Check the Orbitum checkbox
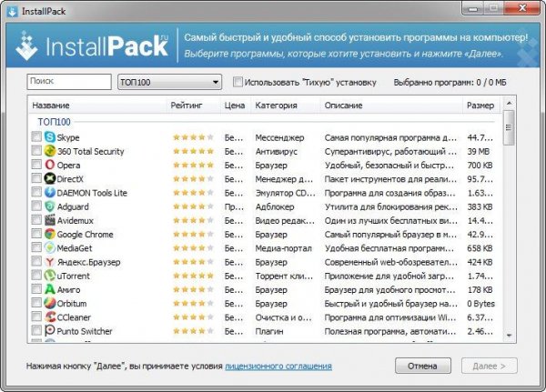 tap(36, 303)
